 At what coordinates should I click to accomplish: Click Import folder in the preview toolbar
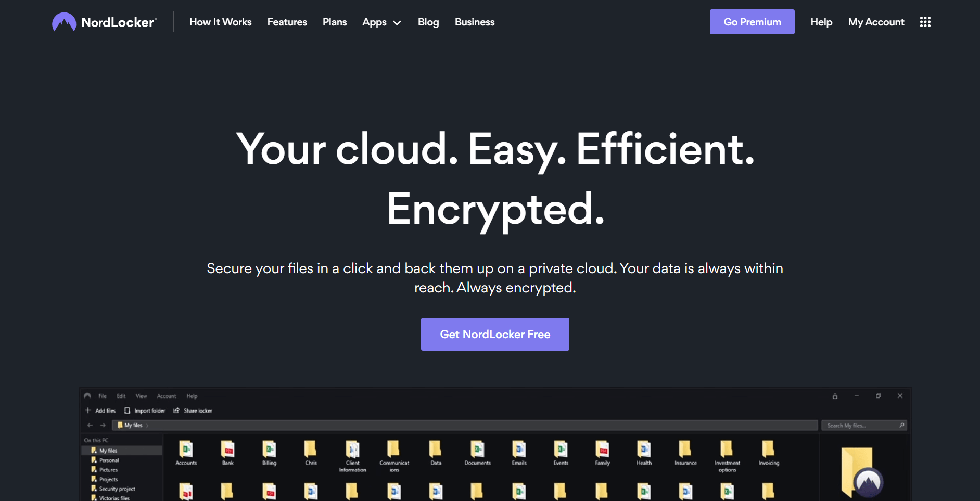[x=145, y=410]
